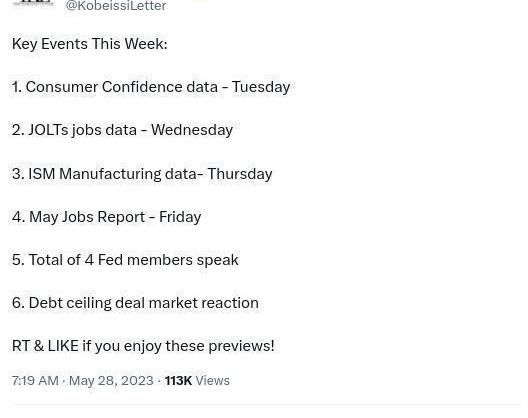The image size is (528, 418).
Task: Click the 113K view count
Action: click(178, 381)
